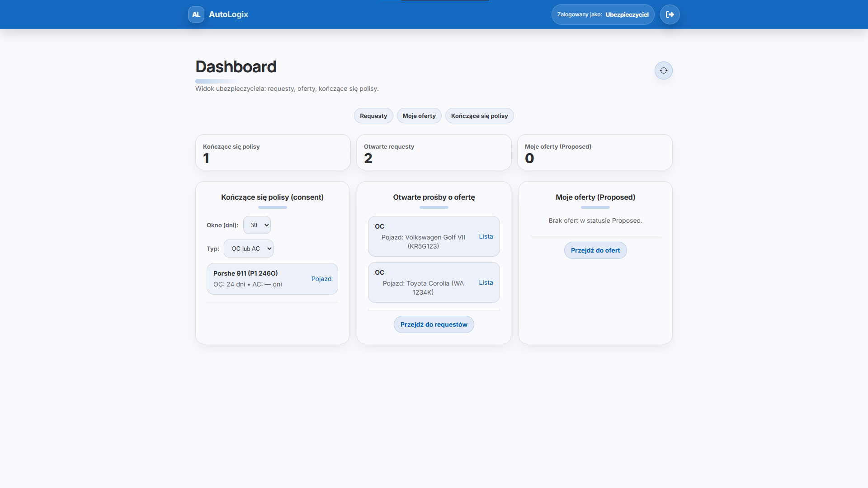Open the Okno (dni) dropdown showing 30

[x=257, y=225]
